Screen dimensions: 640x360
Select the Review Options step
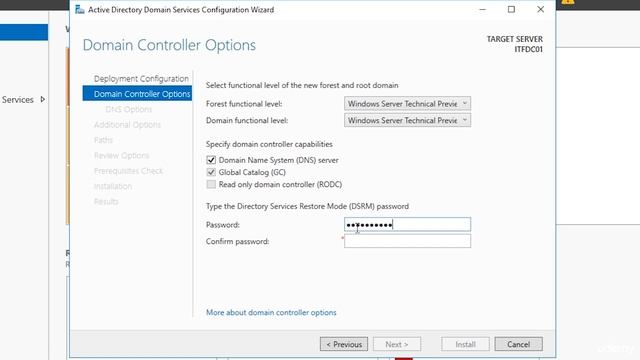pyautogui.click(x=121, y=156)
